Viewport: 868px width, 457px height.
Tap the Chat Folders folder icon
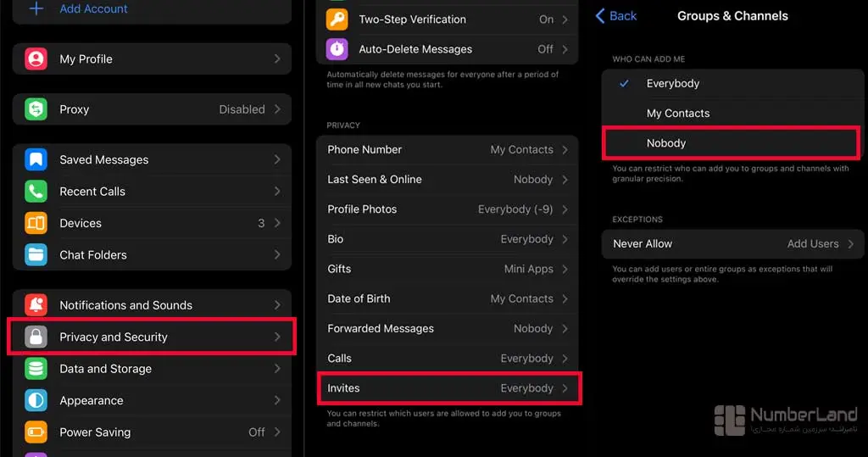[x=36, y=255]
